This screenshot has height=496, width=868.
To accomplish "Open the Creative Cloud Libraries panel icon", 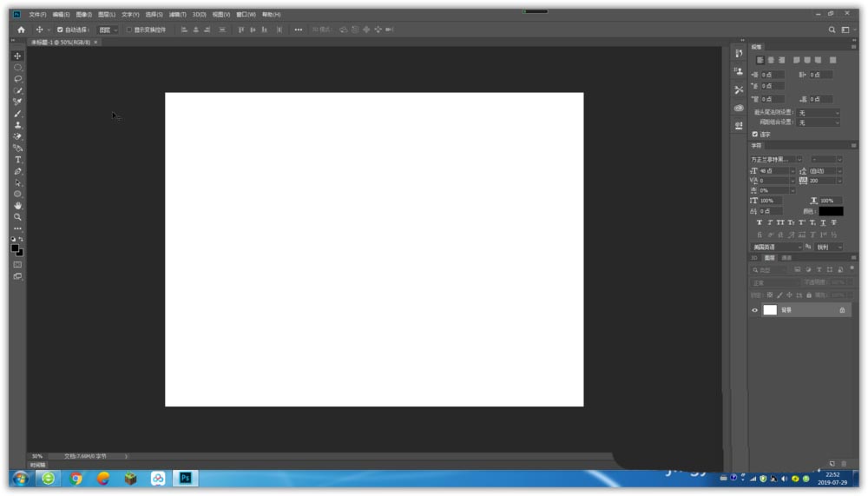I will coord(739,108).
